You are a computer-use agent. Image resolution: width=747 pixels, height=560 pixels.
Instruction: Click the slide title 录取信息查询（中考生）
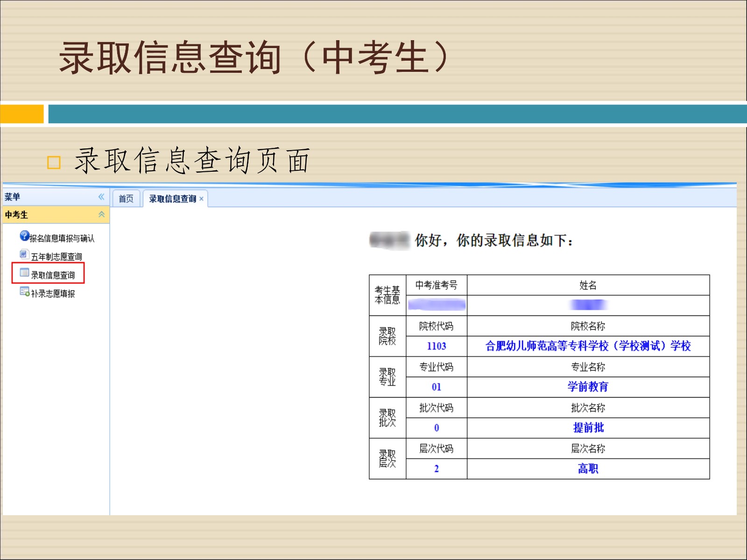tap(254, 58)
